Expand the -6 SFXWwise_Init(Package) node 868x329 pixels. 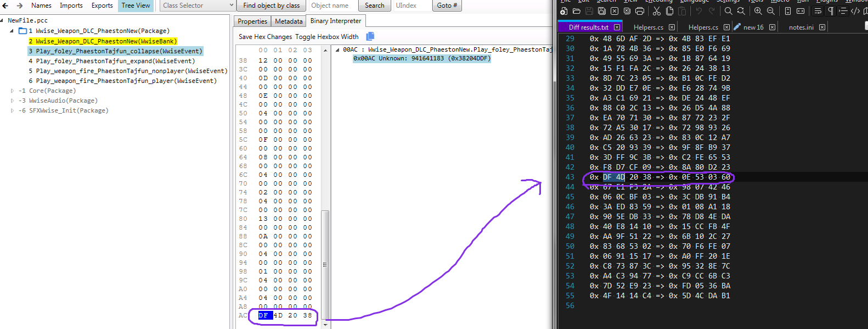point(12,110)
